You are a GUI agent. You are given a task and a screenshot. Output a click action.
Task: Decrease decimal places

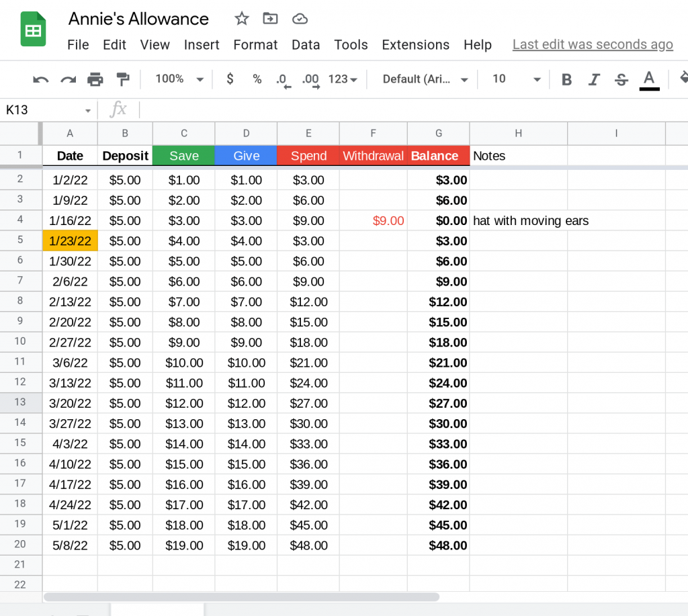pos(283,80)
